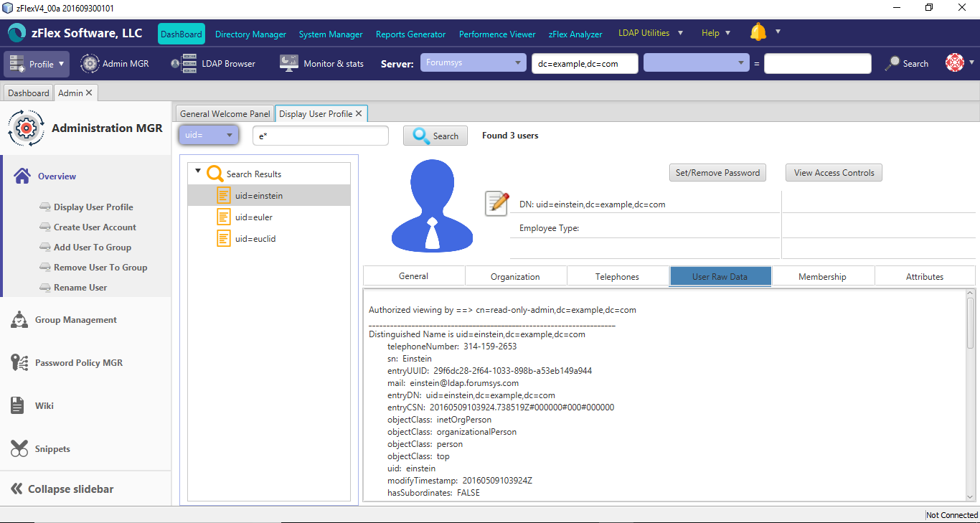Open the uid= attribute dropdown
Screen dimensions: 980x523
click(x=209, y=135)
